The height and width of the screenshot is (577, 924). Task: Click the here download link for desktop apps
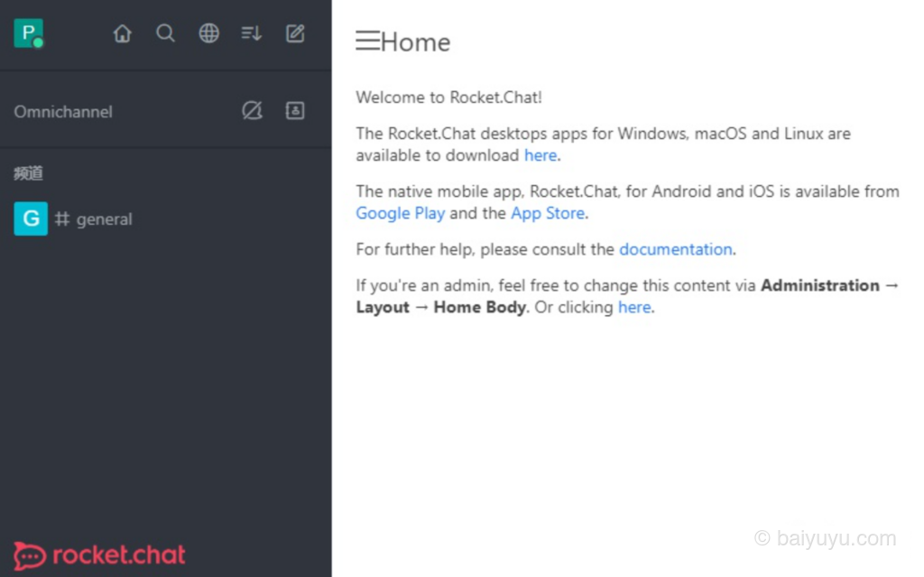[540, 154]
